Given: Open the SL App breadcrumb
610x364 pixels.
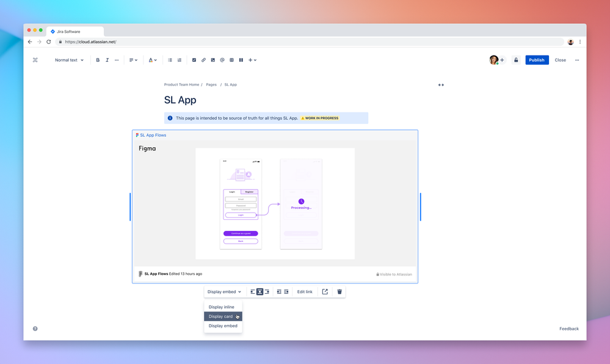Looking at the screenshot, I should [x=230, y=84].
